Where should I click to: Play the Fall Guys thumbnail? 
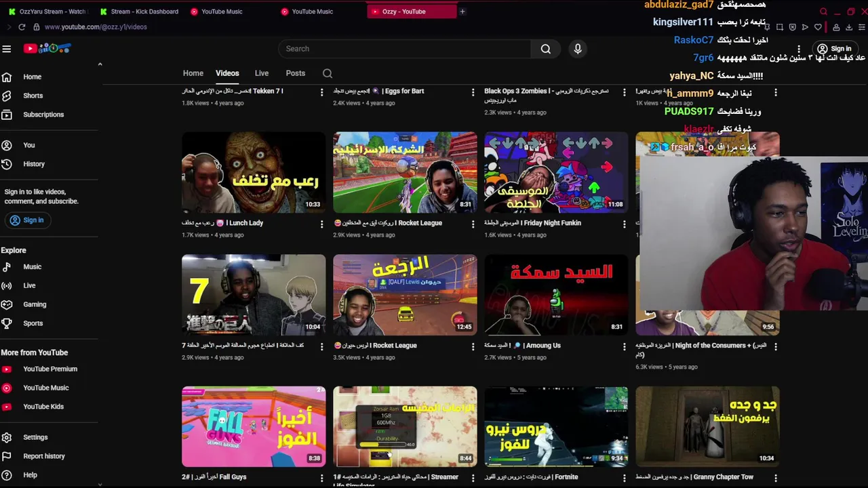point(254,426)
